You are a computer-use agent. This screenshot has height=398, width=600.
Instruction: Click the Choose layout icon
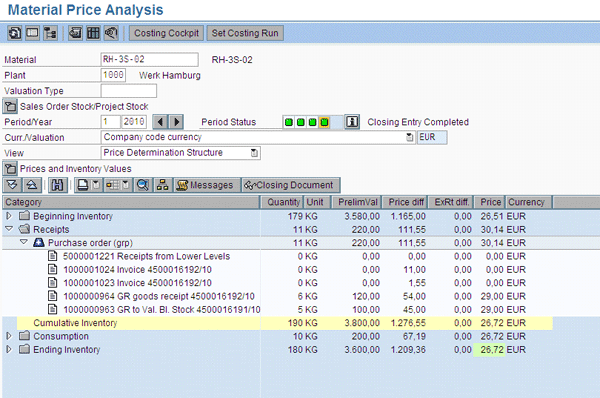(x=112, y=185)
